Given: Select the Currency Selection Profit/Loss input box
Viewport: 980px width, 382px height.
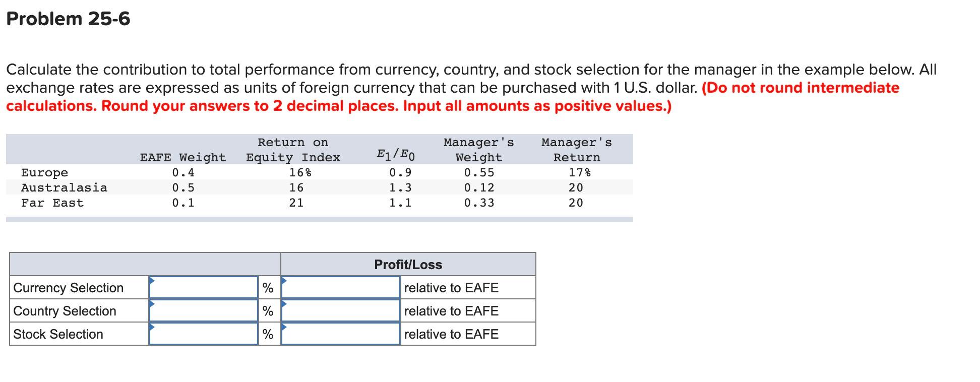Looking at the screenshot, I should pos(340,288).
